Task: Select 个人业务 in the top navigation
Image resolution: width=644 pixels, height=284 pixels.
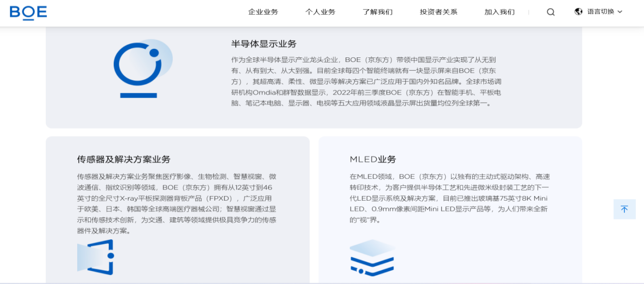Action: (320, 12)
